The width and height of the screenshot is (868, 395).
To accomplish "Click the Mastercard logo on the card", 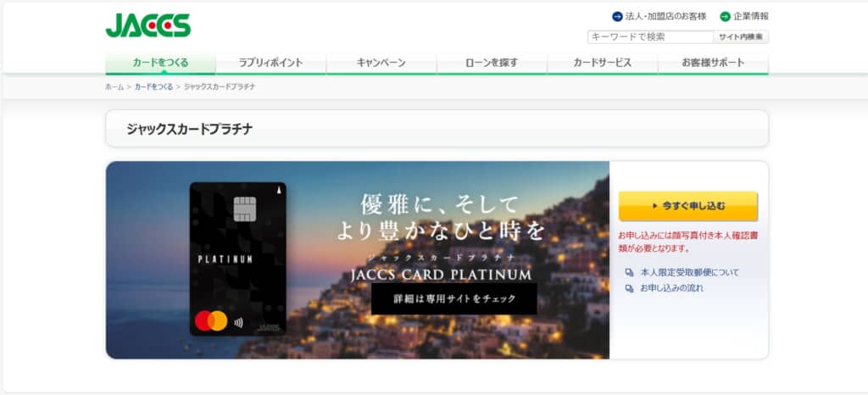I will pyautogui.click(x=211, y=321).
